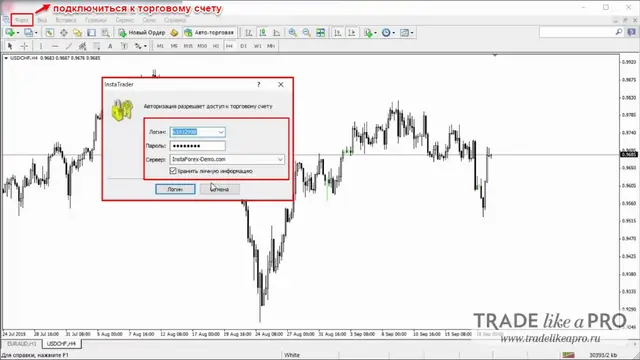Click the Пароль password field
The width and height of the screenshot is (640, 360).
[198, 146]
